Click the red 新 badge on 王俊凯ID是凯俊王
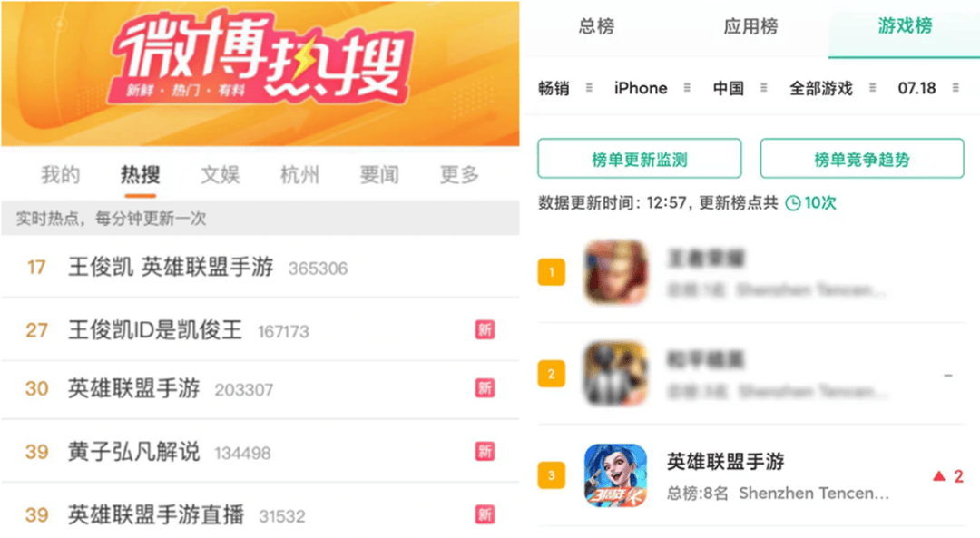 click(485, 329)
